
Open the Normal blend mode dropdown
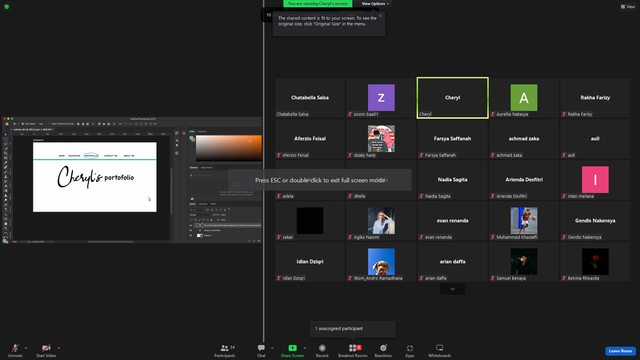[x=199, y=215]
